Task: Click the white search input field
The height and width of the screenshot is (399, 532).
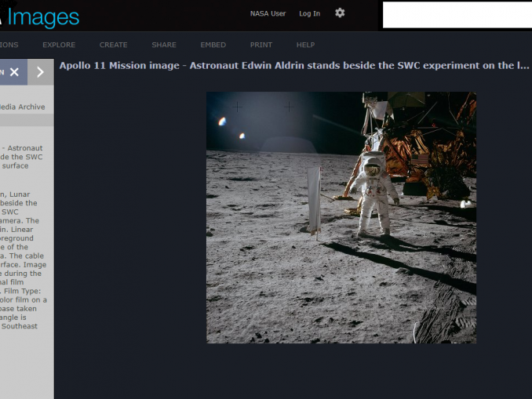Action: point(457,15)
